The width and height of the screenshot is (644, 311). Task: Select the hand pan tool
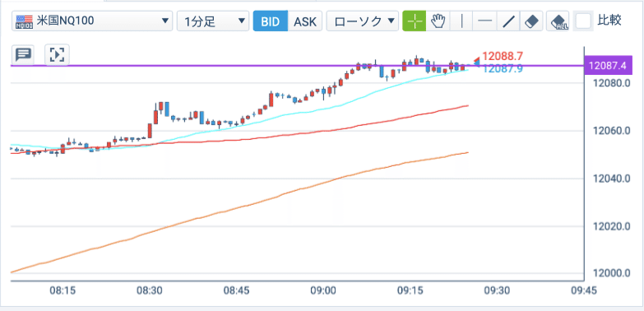(438, 21)
